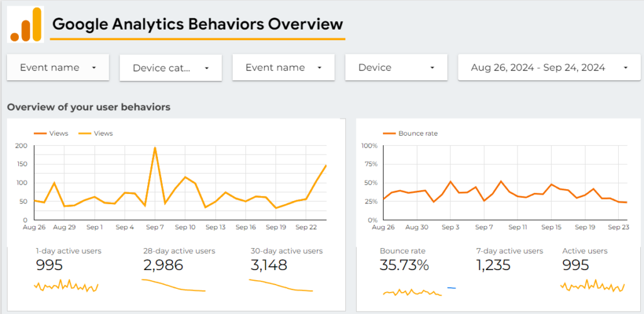Select the 28-day active users label

[x=179, y=251]
